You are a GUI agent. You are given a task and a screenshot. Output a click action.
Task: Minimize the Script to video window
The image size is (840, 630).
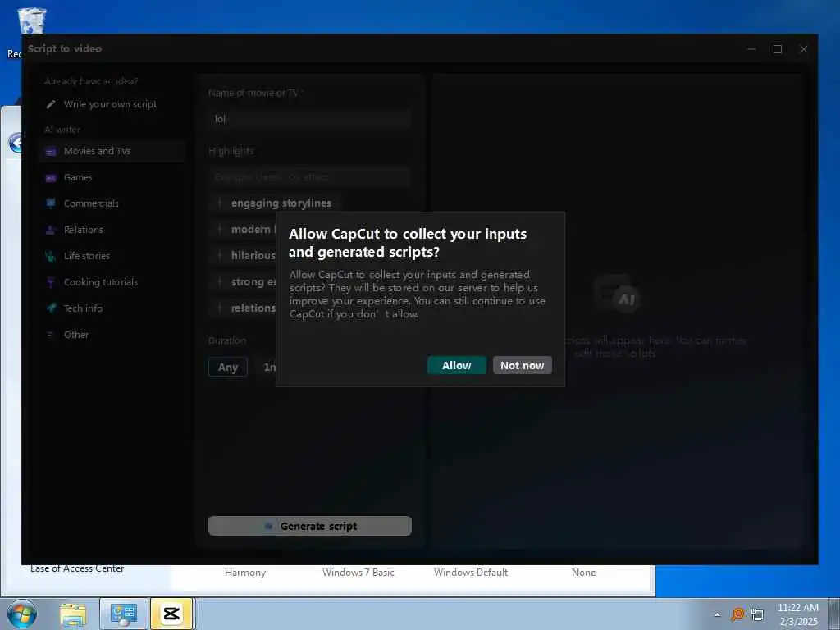click(751, 49)
